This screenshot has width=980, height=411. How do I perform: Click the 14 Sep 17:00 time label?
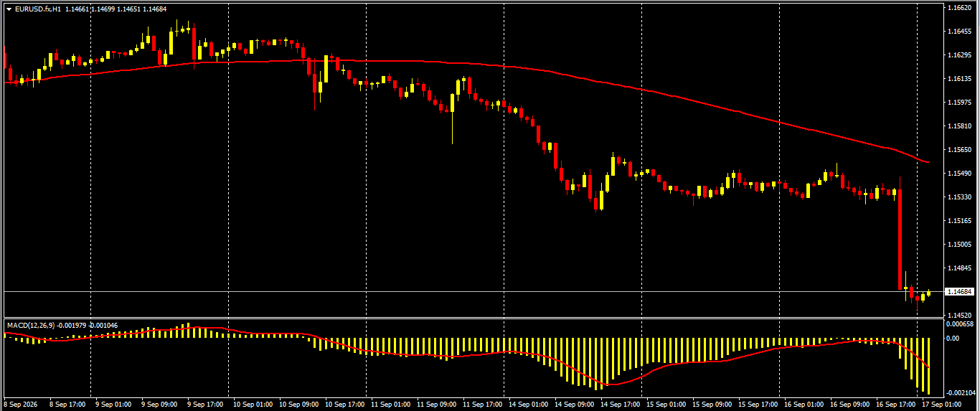coord(620,405)
